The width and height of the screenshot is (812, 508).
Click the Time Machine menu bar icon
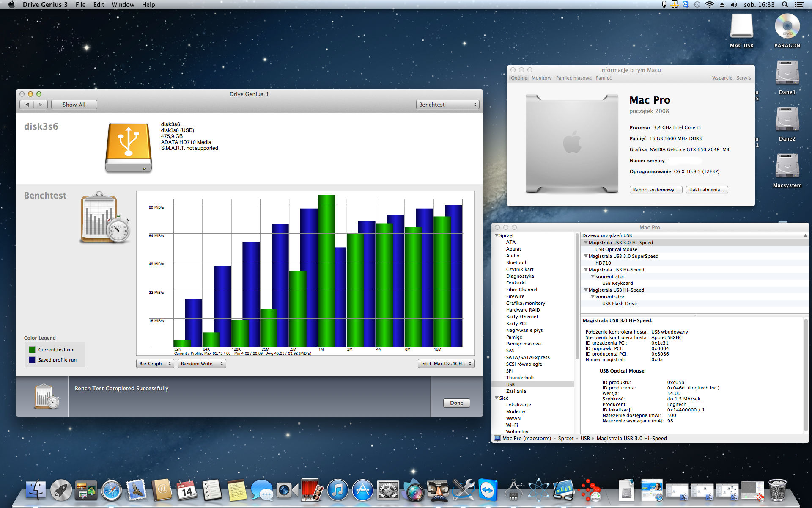coord(697,5)
